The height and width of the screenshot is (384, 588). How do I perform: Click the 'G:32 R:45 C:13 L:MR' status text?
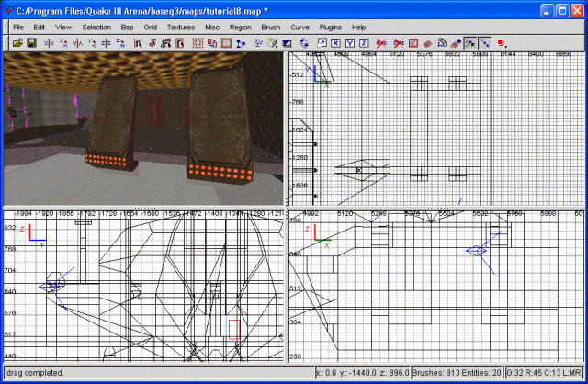coord(543,373)
